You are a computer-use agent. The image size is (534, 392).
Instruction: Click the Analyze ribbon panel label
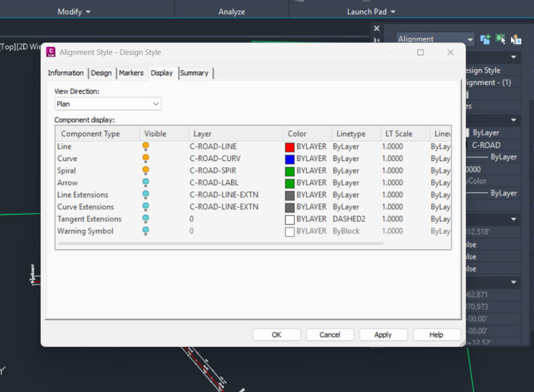(x=232, y=12)
